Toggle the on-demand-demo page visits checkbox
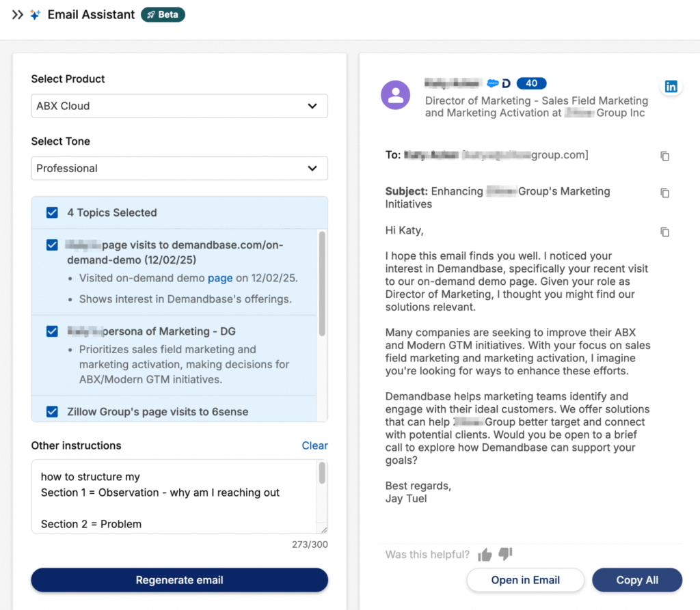The width and height of the screenshot is (700, 610). pyautogui.click(x=52, y=245)
